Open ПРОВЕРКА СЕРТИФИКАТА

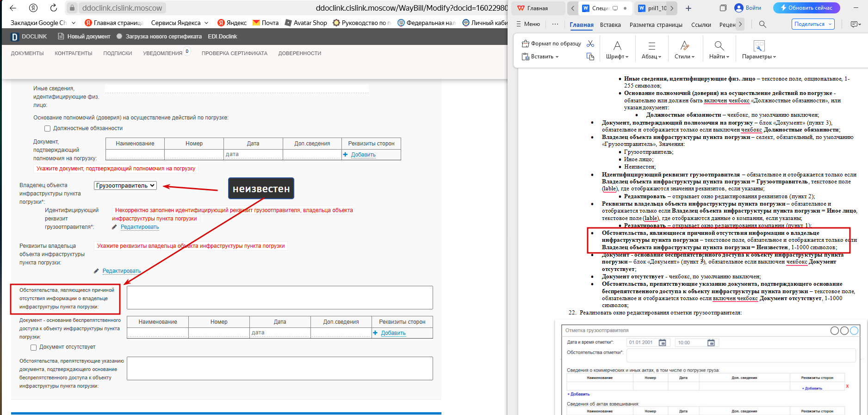pyautogui.click(x=235, y=53)
